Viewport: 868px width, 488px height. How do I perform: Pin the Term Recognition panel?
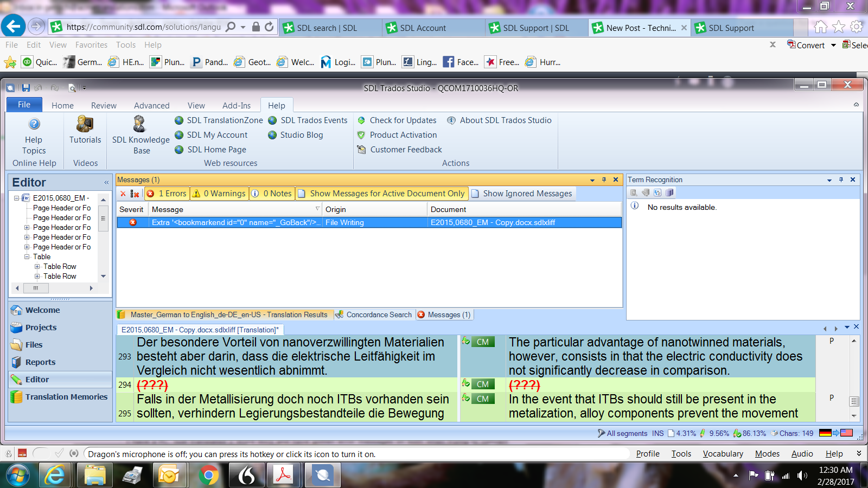pos(841,179)
